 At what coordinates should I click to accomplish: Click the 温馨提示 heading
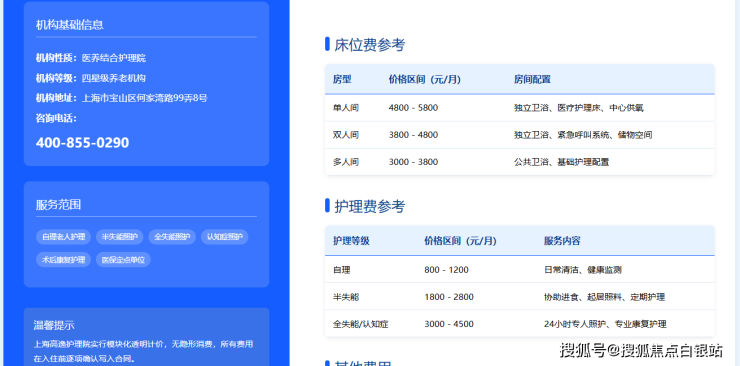point(54,325)
